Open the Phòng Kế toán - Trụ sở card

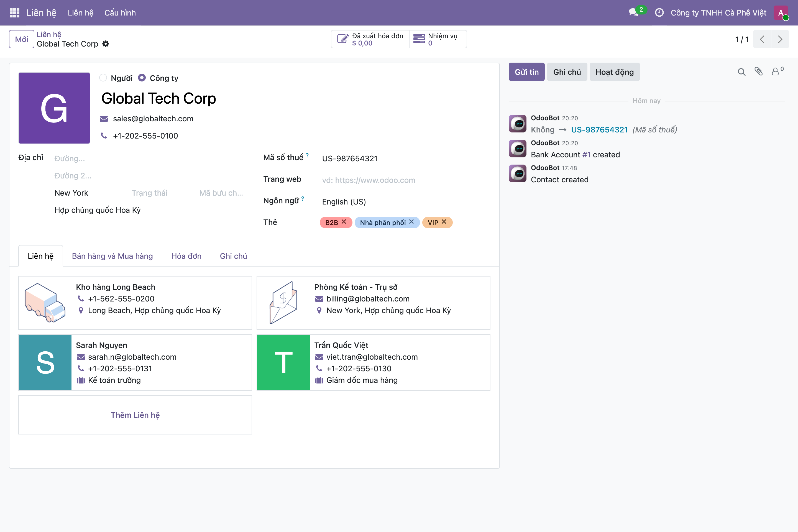(373, 303)
